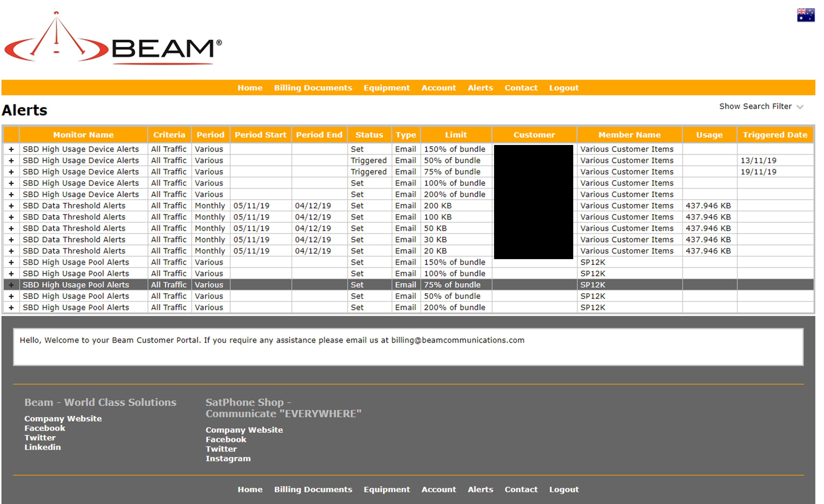Open SatPhone Shop Twitter link
The width and height of the screenshot is (824, 504).
(221, 449)
